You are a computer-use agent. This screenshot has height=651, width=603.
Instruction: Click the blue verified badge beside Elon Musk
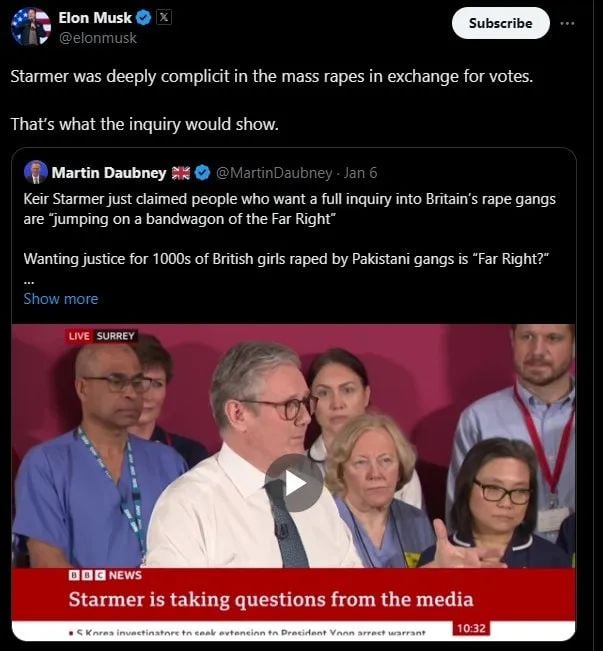tap(144, 18)
